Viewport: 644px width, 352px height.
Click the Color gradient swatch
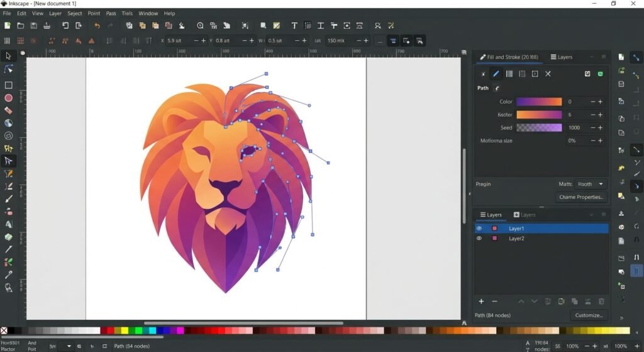[539, 101]
